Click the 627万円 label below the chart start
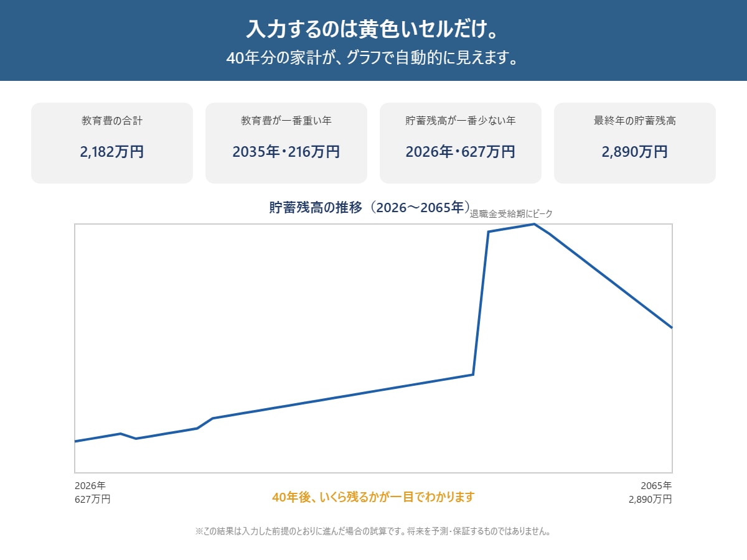 pyautogui.click(x=93, y=499)
